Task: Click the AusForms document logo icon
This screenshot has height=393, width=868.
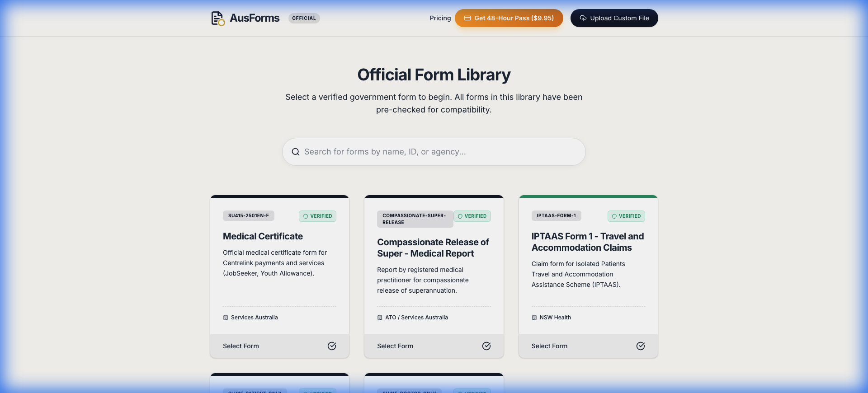Action: click(218, 19)
